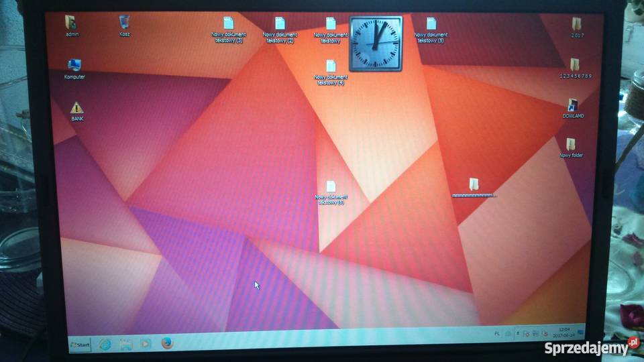Select Nowy dokument tekstowy (5) file
This screenshot has height=362, width=644.
(x=431, y=24)
